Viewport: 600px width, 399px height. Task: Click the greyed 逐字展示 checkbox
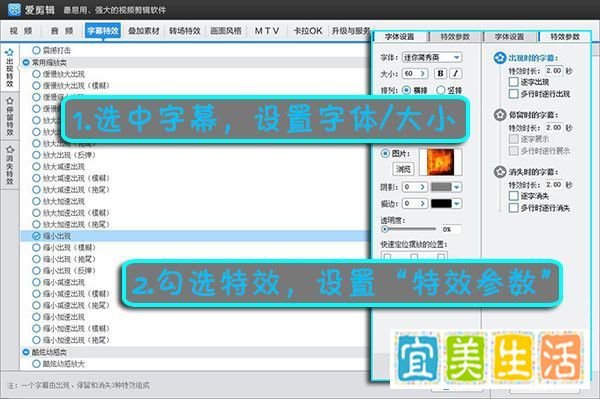click(514, 139)
